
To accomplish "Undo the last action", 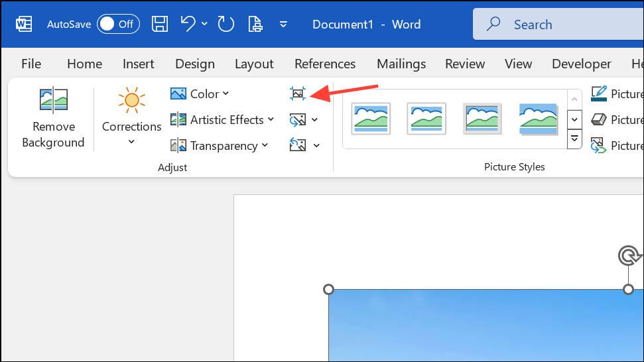I will click(188, 25).
